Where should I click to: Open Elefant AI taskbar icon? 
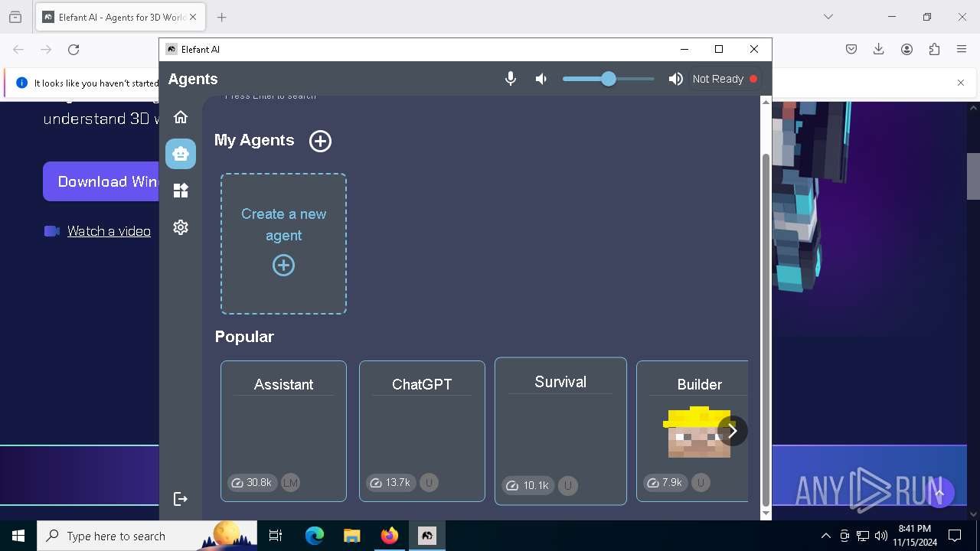pos(426,536)
